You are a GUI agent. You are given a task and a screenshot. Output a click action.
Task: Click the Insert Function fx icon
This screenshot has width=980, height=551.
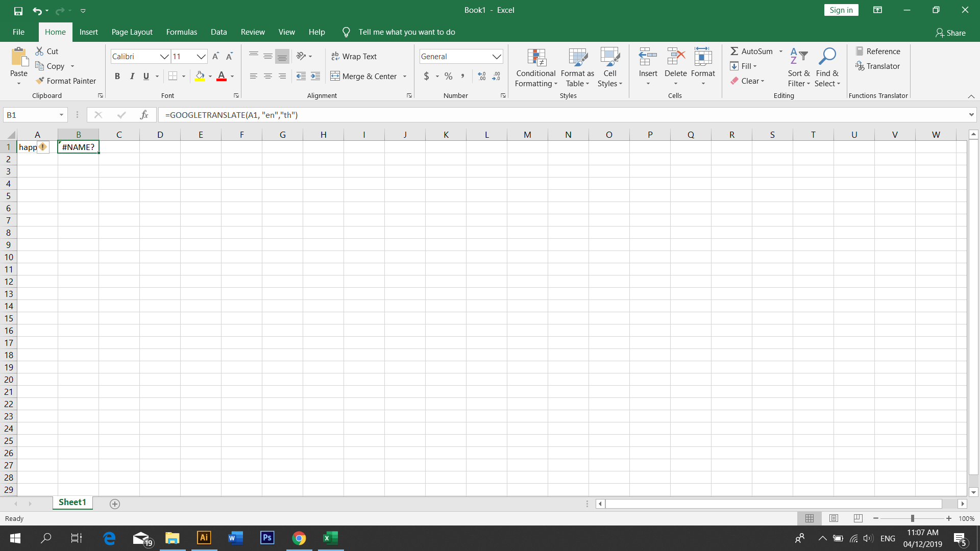[x=144, y=115]
